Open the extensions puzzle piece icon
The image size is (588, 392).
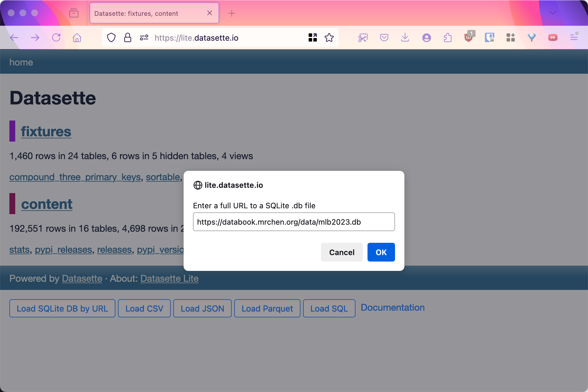(x=447, y=38)
